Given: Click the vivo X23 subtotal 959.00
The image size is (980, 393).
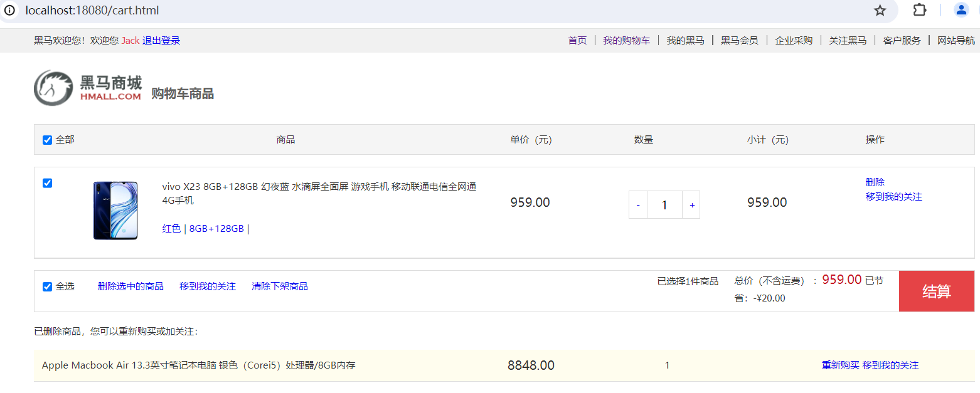Looking at the screenshot, I should (767, 202).
